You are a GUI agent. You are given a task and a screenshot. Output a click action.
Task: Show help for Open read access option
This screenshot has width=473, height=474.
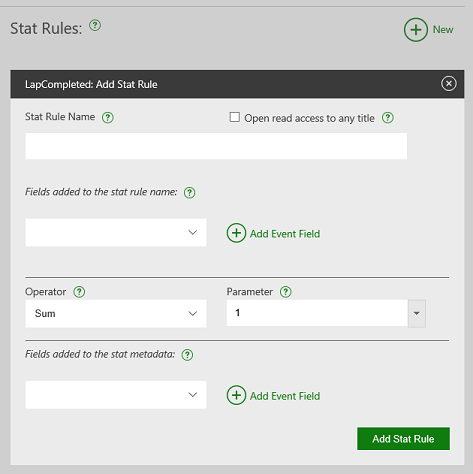coord(388,118)
